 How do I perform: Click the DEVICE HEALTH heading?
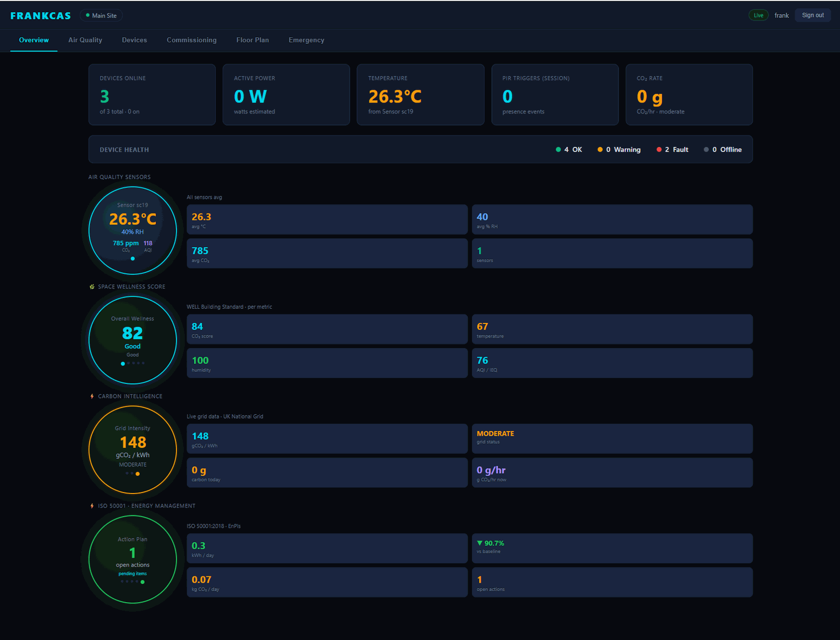click(124, 150)
